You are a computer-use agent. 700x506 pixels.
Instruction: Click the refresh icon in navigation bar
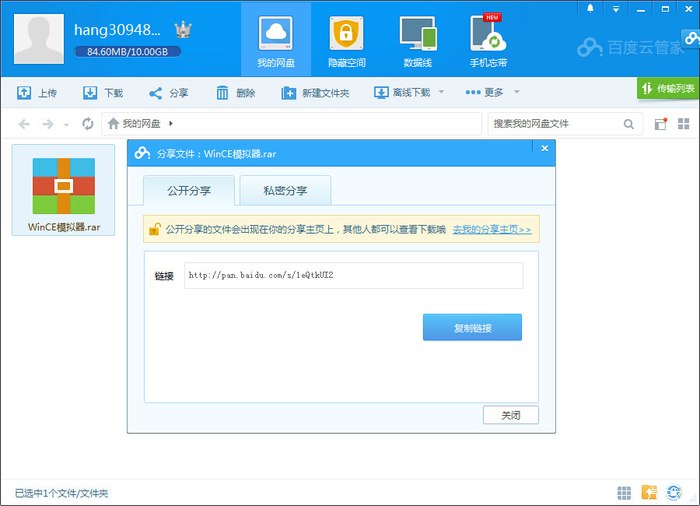88,124
